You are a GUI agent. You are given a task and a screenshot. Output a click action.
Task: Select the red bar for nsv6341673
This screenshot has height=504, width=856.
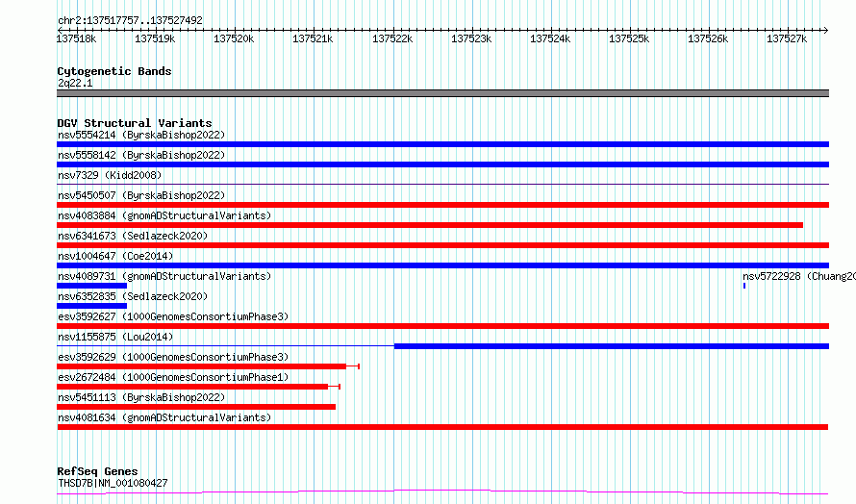click(x=442, y=245)
